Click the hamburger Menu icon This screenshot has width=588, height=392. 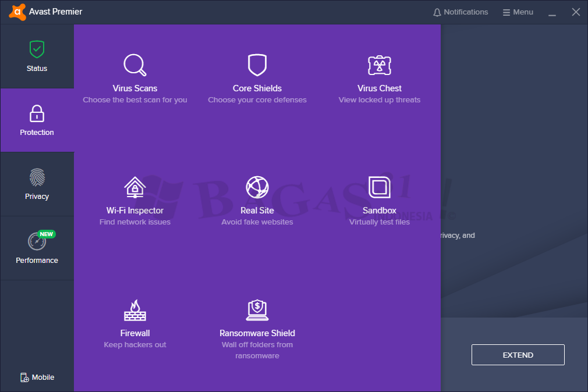pyautogui.click(x=506, y=12)
